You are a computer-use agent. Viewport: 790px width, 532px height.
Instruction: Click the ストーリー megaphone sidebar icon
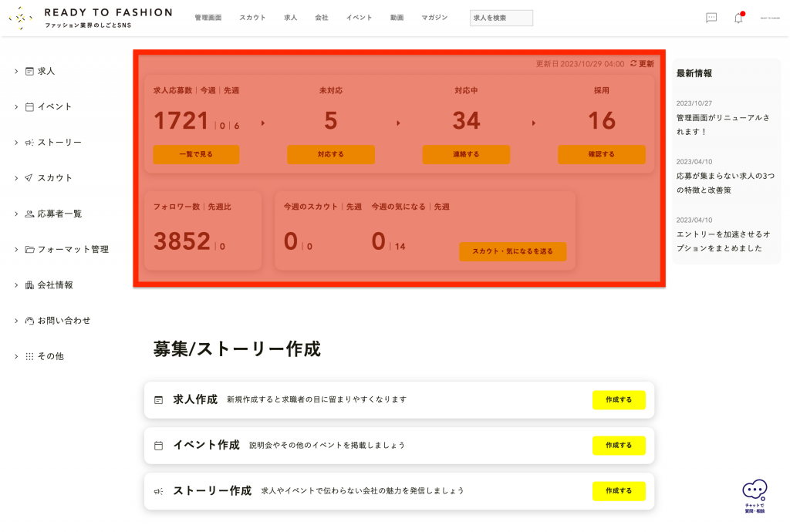point(29,143)
